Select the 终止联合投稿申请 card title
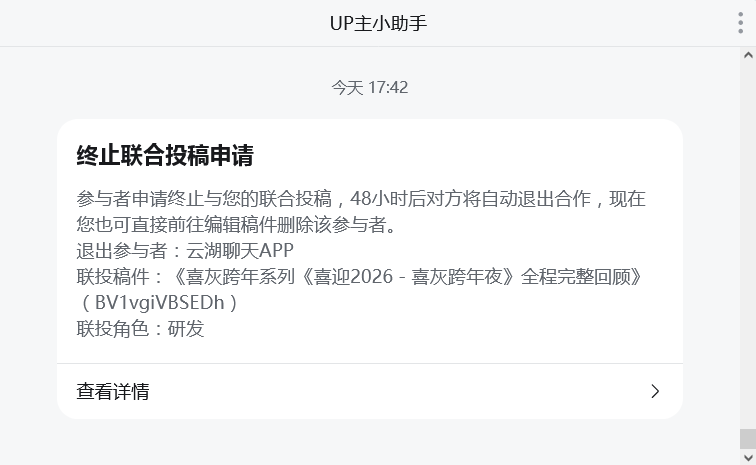The width and height of the screenshot is (756, 465). click(165, 155)
